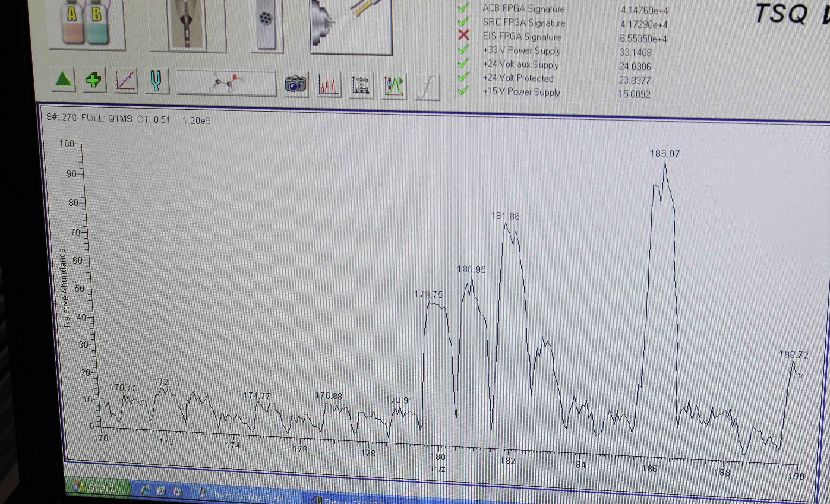Click the 180.95 peak label

click(471, 269)
